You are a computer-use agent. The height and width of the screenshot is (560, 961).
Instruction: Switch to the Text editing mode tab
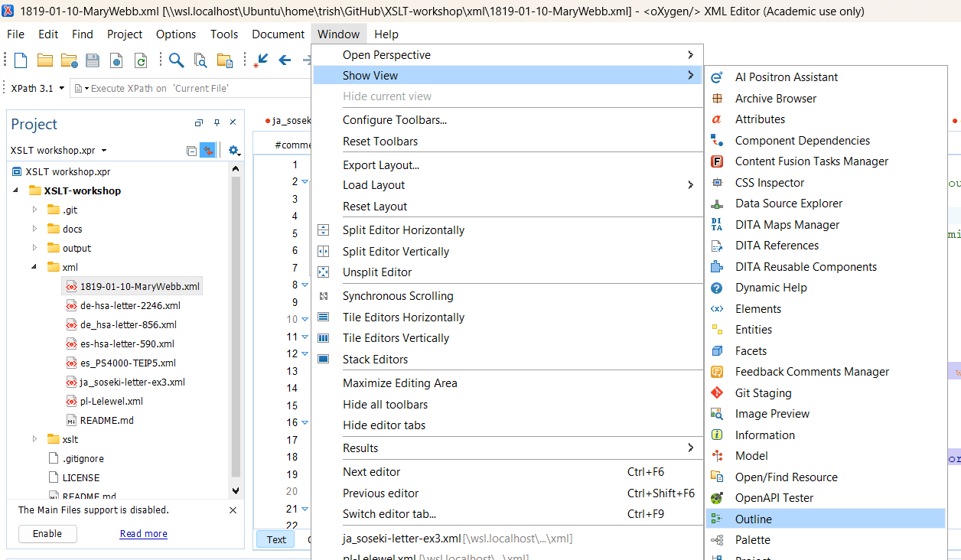point(276,539)
